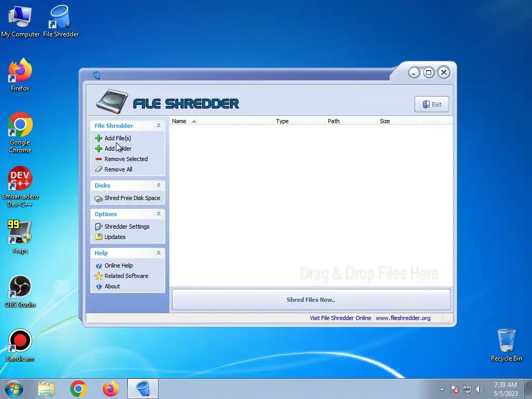This screenshot has width=532, height=399.
Task: Click the Show Desktop strip at the taskbar end
Action: (x=528, y=389)
